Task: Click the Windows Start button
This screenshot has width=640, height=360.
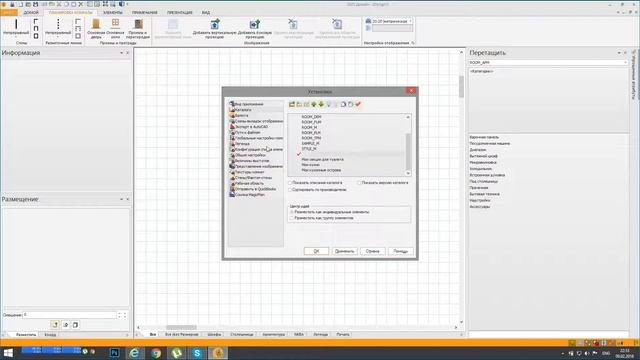Action: [8, 353]
